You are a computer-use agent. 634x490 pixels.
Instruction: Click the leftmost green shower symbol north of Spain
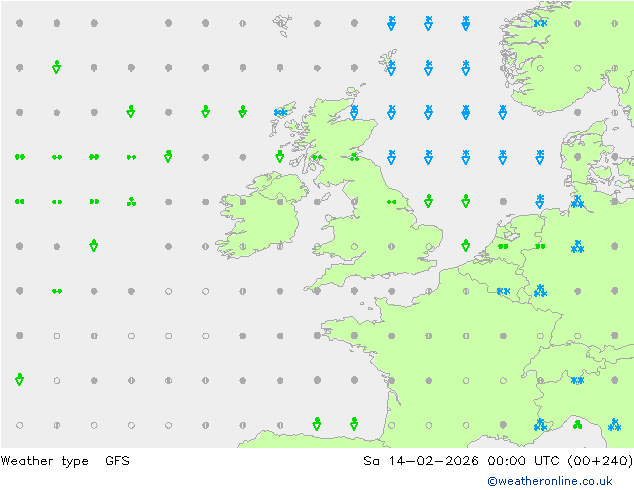click(317, 424)
